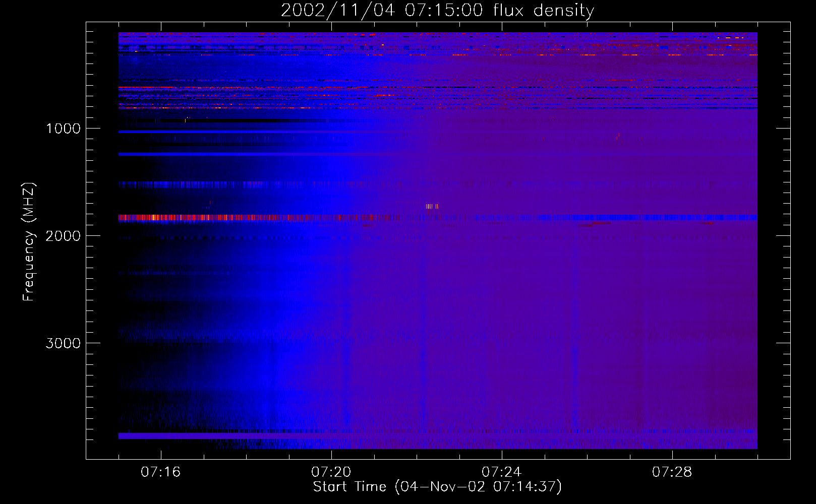Click the 3000 frequency tick label
Viewport: 816px width, 504px height.
tap(63, 343)
